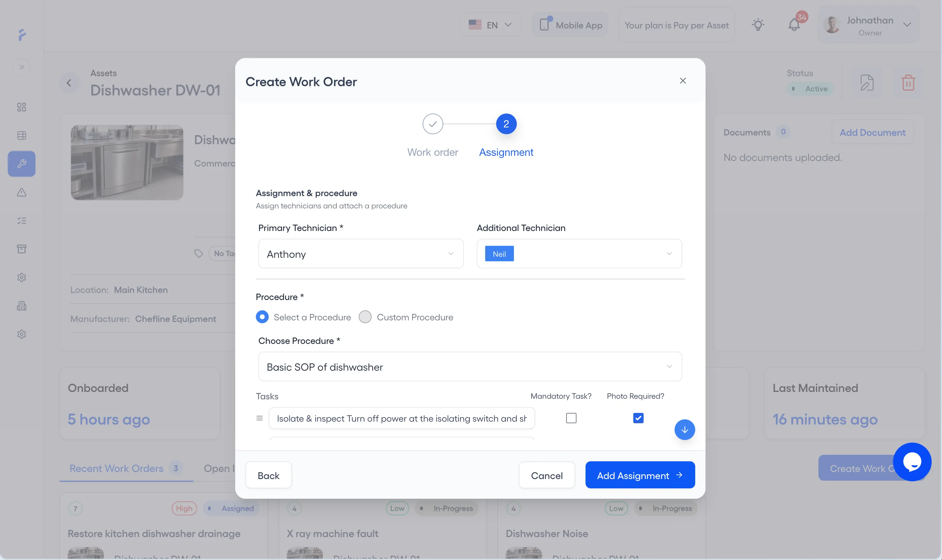The width and height of the screenshot is (942, 560).
Task: Open the building report icon in sidebar
Action: pyautogui.click(x=22, y=306)
